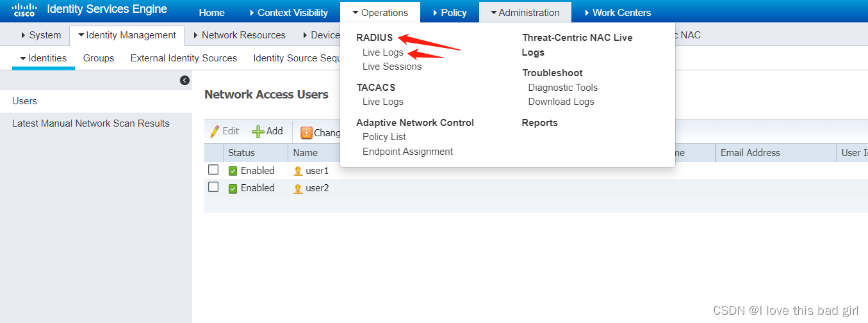Viewport: 868px width, 323px height.
Task: Click the Adaptive Network Control heading
Action: click(x=415, y=123)
